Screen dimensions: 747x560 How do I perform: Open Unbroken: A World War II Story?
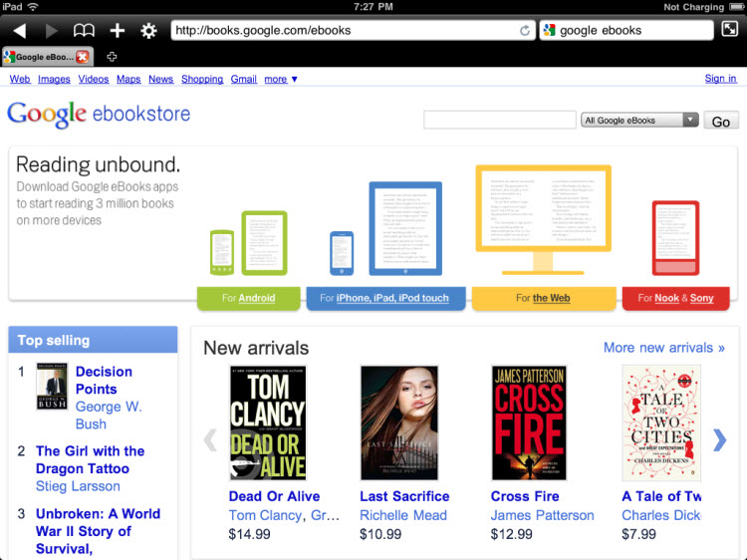coord(98,531)
